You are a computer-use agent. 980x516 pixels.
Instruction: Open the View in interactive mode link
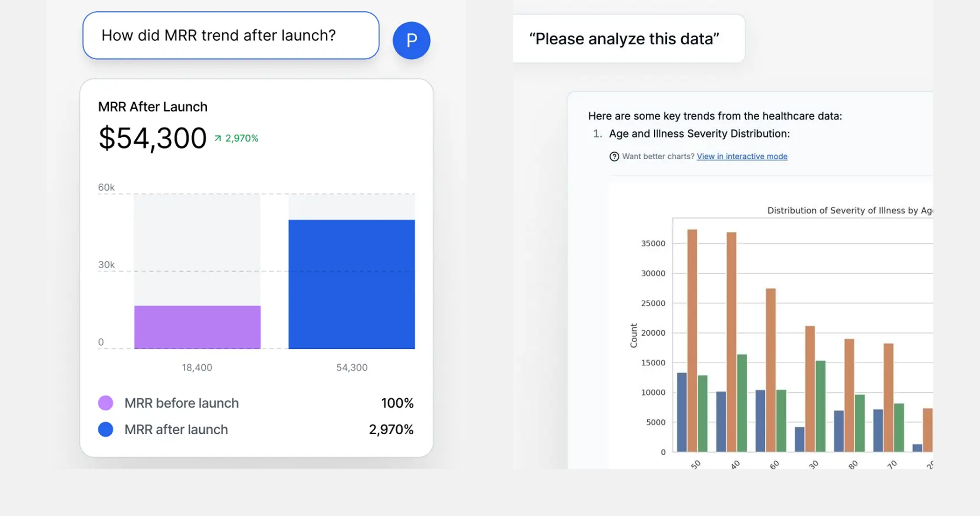[x=742, y=156]
